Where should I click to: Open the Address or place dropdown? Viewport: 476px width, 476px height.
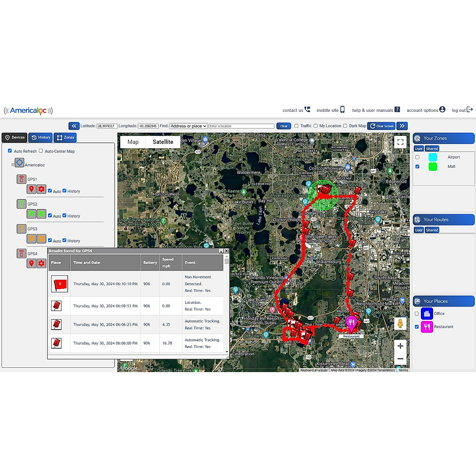[x=188, y=126]
